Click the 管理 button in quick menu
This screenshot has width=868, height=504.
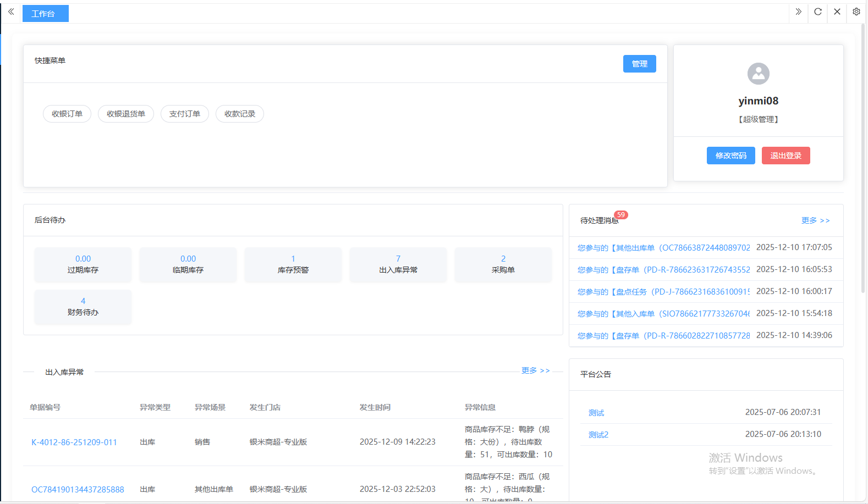click(x=639, y=64)
